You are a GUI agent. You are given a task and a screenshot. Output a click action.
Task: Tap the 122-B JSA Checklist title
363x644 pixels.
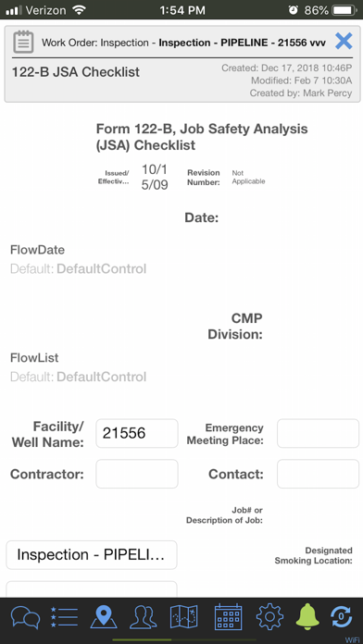76,72
